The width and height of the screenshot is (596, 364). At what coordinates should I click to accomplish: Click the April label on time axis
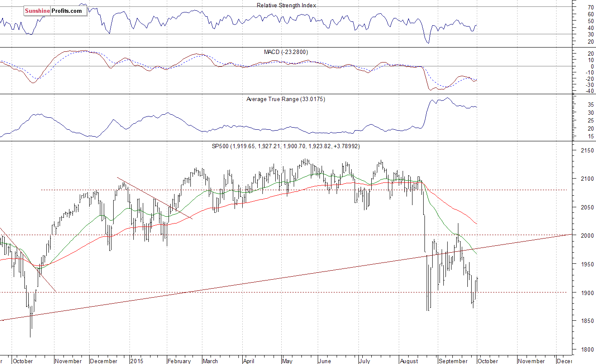[250, 361]
